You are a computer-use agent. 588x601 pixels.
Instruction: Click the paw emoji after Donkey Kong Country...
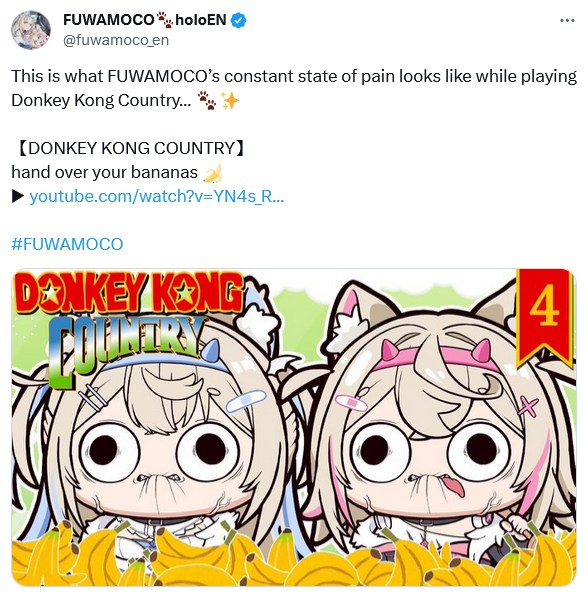[x=207, y=101]
